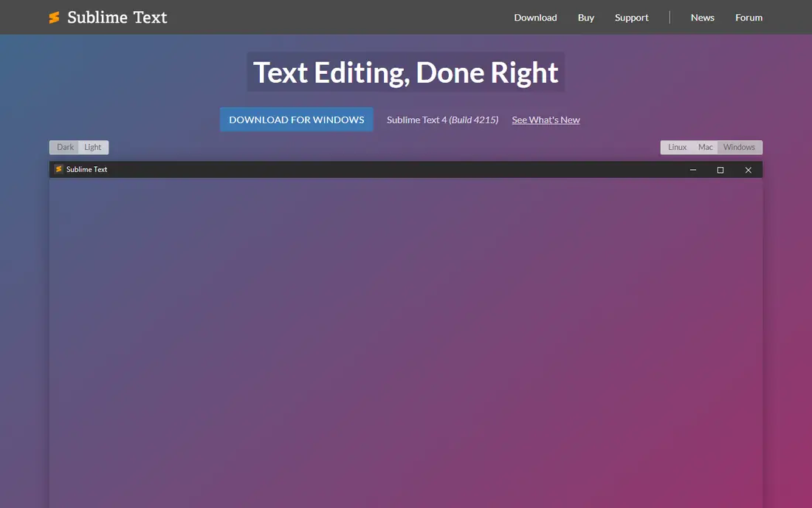Open the Forum link

(x=749, y=18)
